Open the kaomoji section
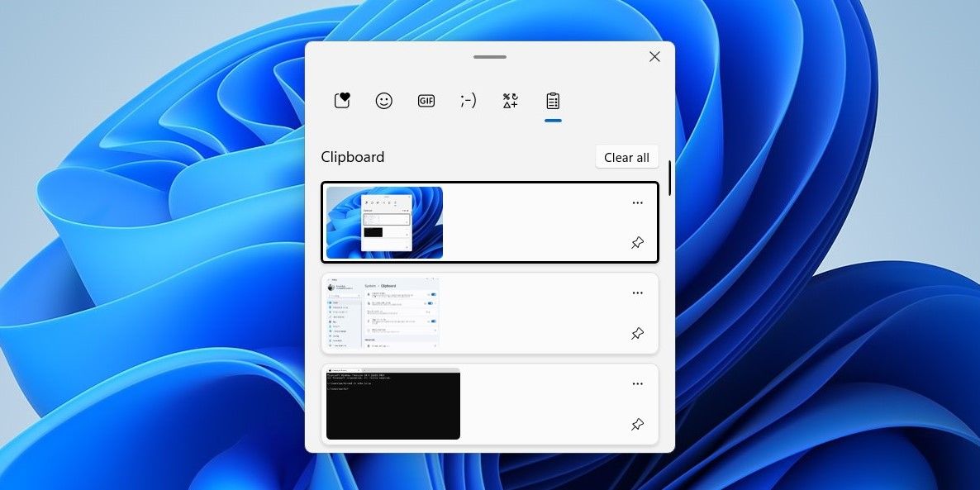The image size is (980, 490). click(468, 100)
